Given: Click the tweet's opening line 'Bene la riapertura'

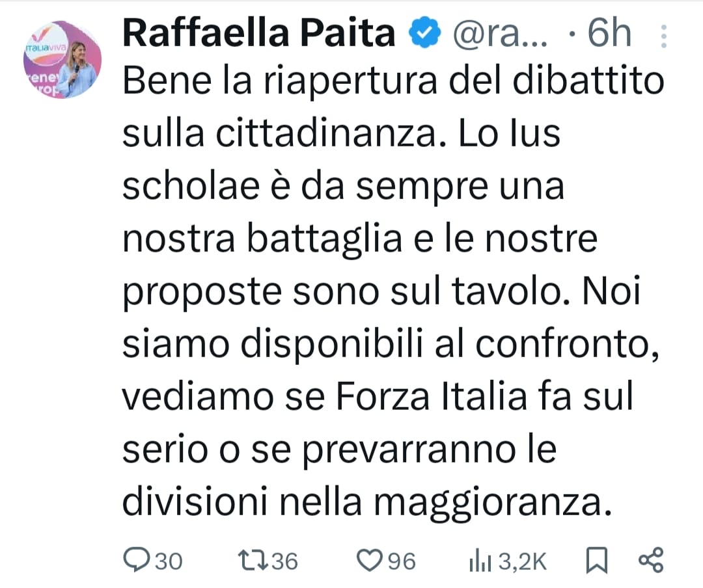Looking at the screenshot, I should click(260, 83).
